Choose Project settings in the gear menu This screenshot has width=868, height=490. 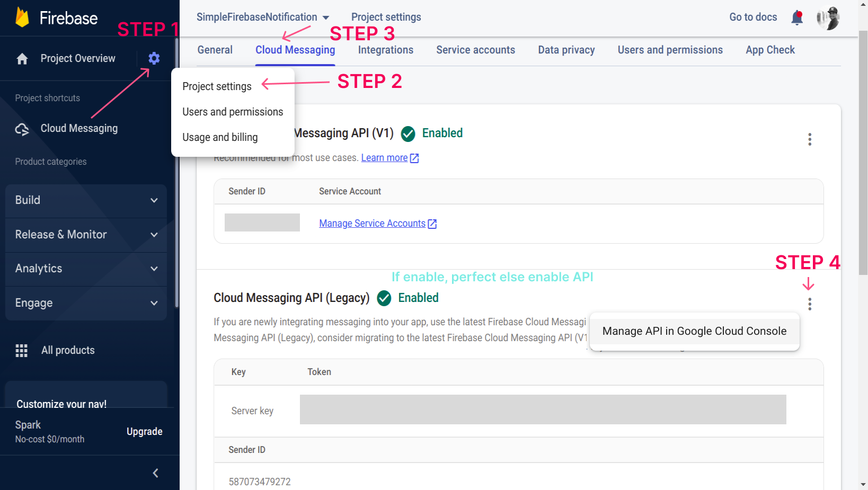coord(217,86)
